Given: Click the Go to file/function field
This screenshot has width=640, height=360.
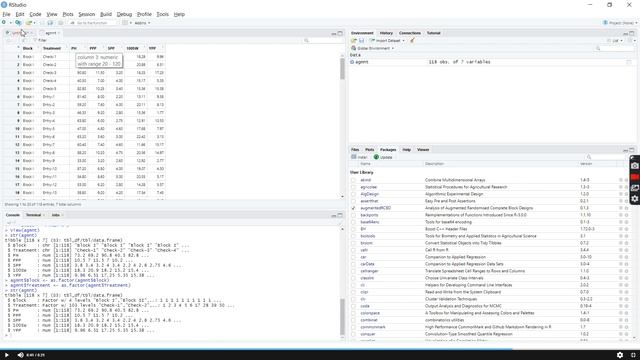Looking at the screenshot, I should pyautogui.click(x=94, y=23).
